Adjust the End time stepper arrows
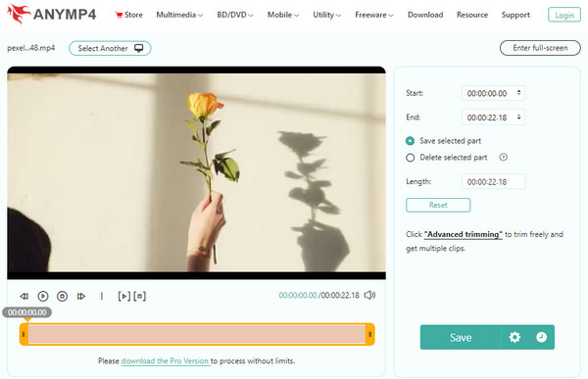The width and height of the screenshot is (588, 379). pos(519,117)
